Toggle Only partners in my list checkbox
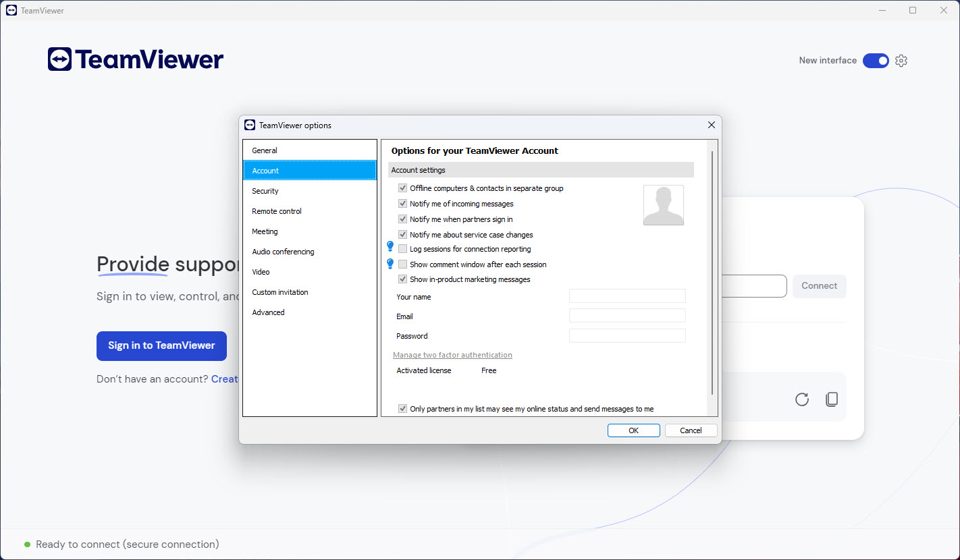960x560 pixels. pos(403,409)
